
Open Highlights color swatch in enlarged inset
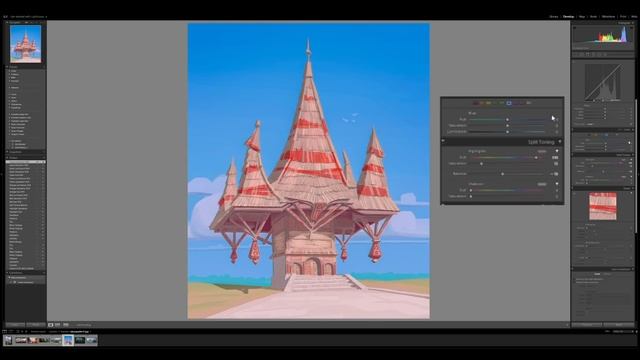point(542,151)
